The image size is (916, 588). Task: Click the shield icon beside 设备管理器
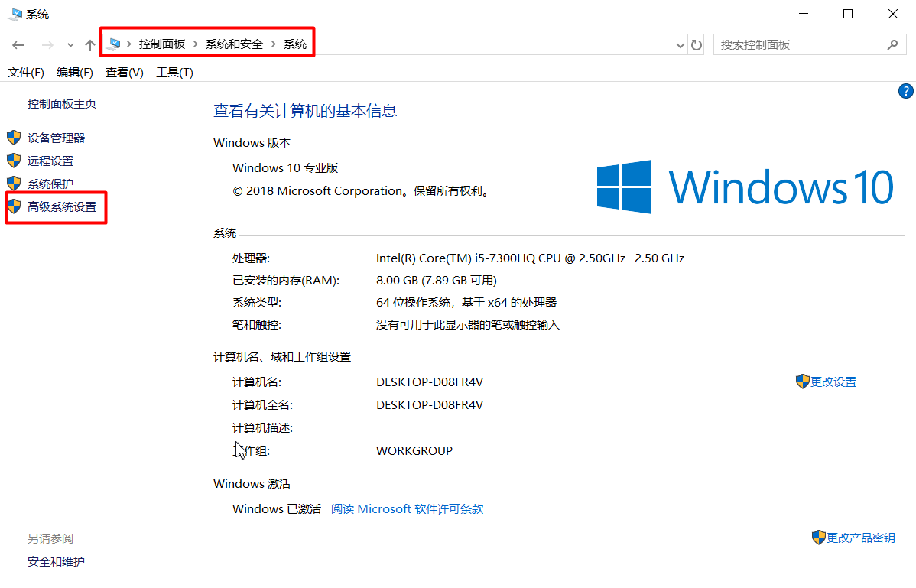click(x=14, y=138)
